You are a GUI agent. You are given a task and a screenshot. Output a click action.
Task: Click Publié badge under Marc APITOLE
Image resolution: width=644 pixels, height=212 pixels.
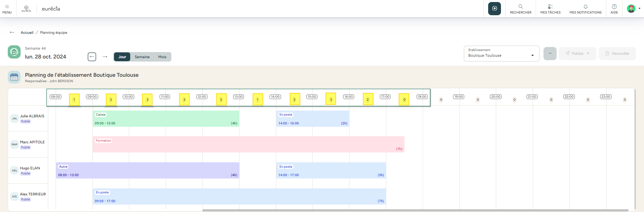(x=26, y=147)
